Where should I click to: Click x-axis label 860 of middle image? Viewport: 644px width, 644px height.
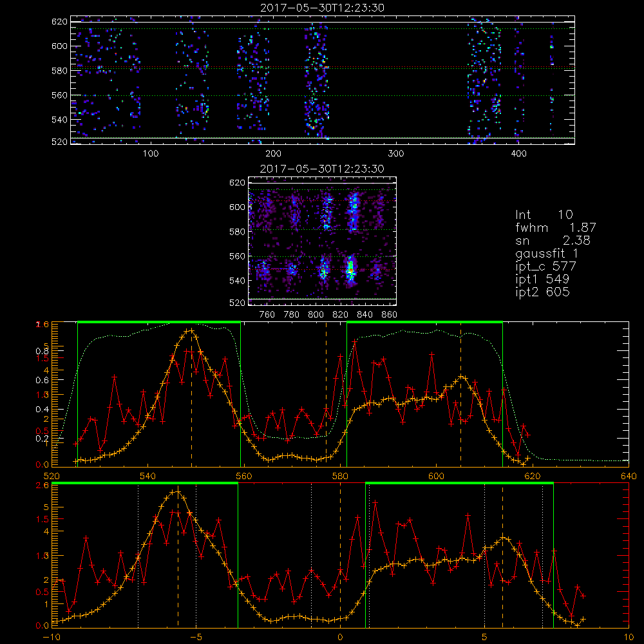coord(390,315)
